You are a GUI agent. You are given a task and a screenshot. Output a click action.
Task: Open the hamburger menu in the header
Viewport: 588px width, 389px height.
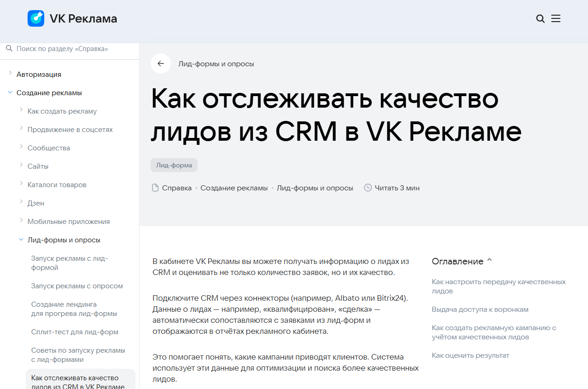(x=556, y=18)
